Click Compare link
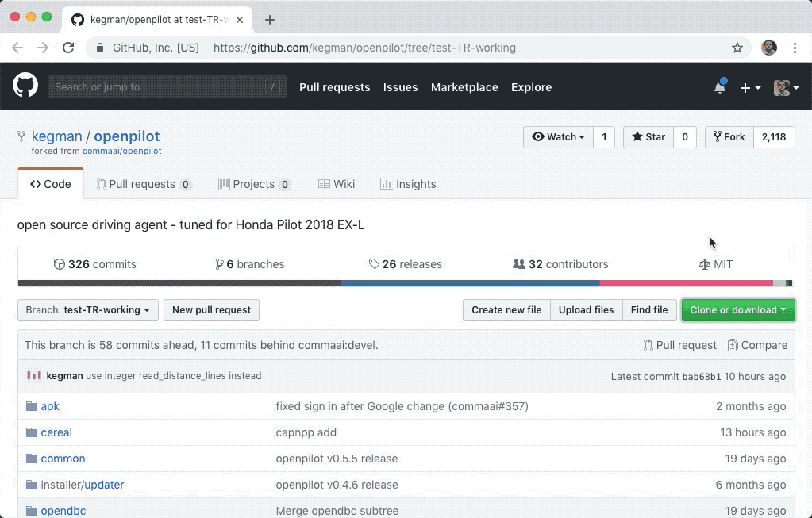The image size is (812, 518). tap(757, 345)
